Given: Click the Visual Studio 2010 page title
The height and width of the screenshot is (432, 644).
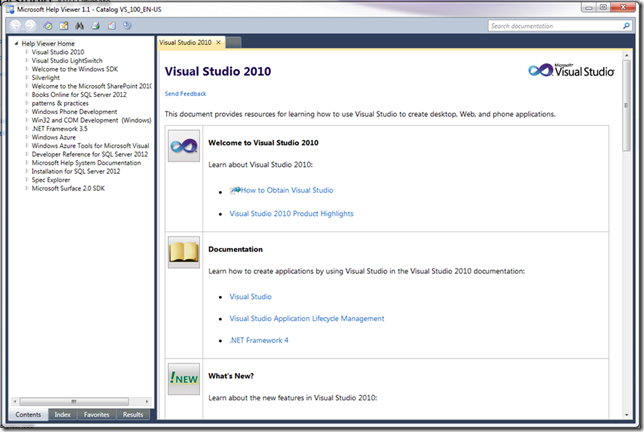Looking at the screenshot, I should point(218,71).
